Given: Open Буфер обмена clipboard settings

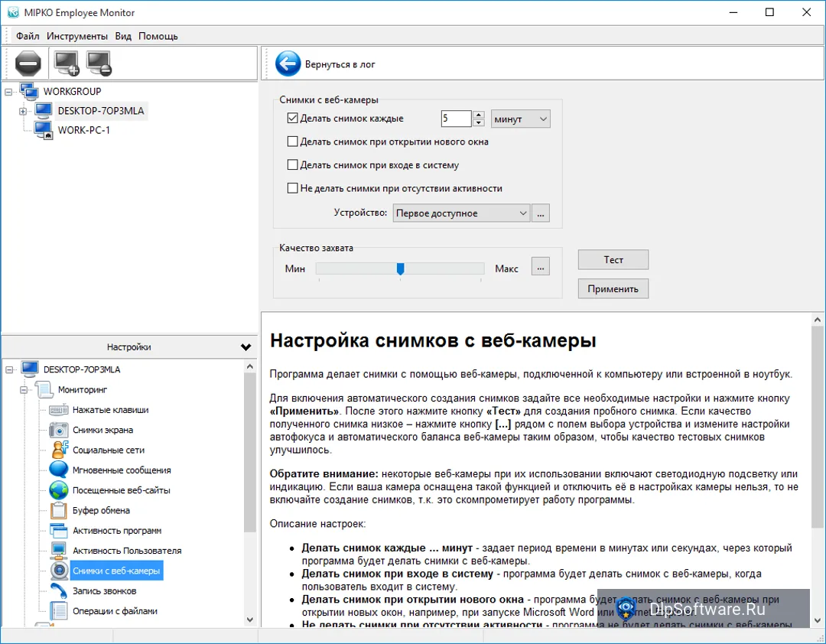Looking at the screenshot, I should [101, 510].
